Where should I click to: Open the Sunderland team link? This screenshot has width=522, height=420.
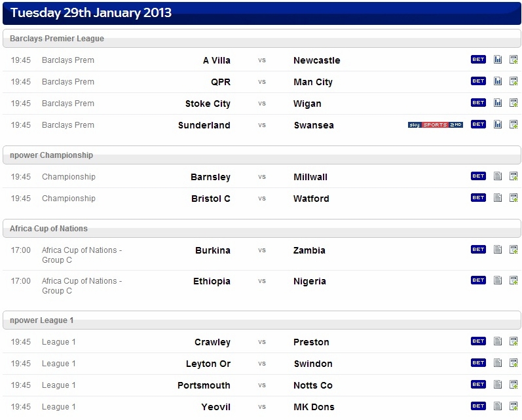coord(204,125)
